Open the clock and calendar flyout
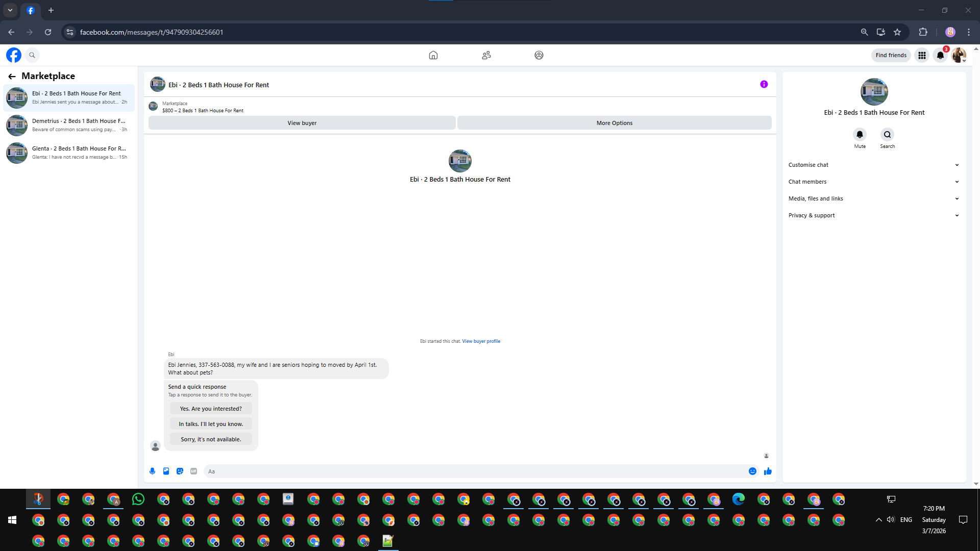Image resolution: width=980 pixels, height=551 pixels. pyautogui.click(x=934, y=520)
